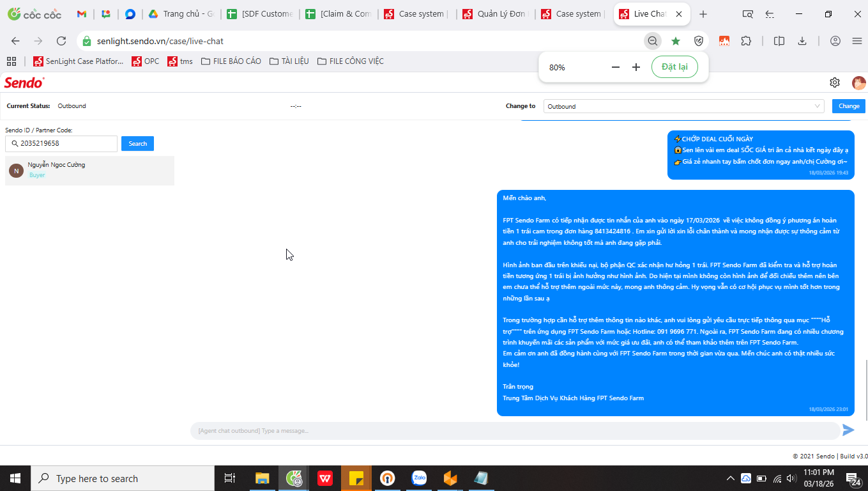Screen dimensions: 868x491
Task: Open Zalo from the taskbar
Action: point(419,478)
